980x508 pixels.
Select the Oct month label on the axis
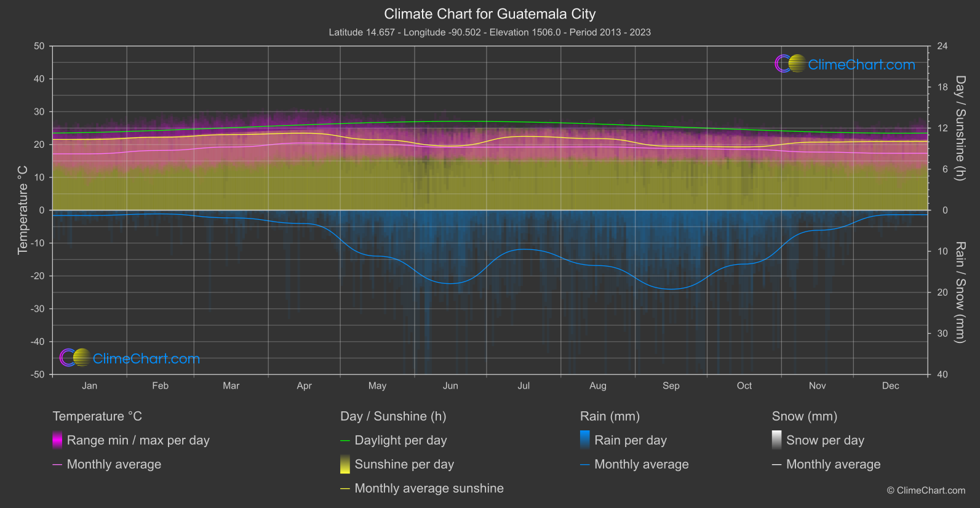[744, 386]
